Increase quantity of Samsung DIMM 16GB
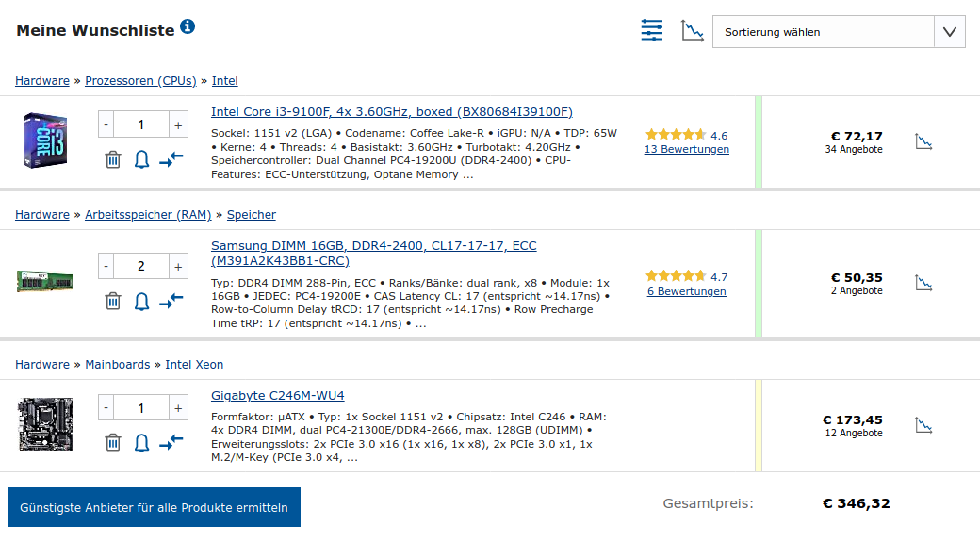This screenshot has width=980, height=542. (178, 266)
